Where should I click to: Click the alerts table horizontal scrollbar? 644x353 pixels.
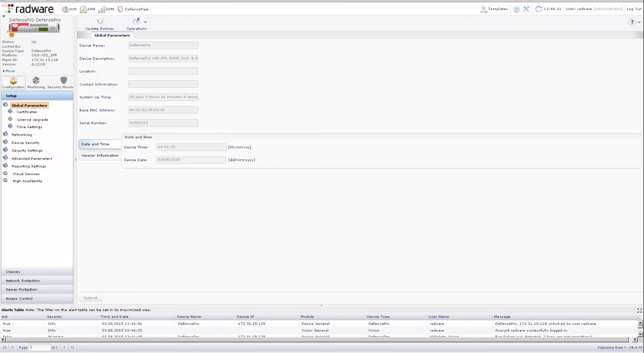coord(319,339)
